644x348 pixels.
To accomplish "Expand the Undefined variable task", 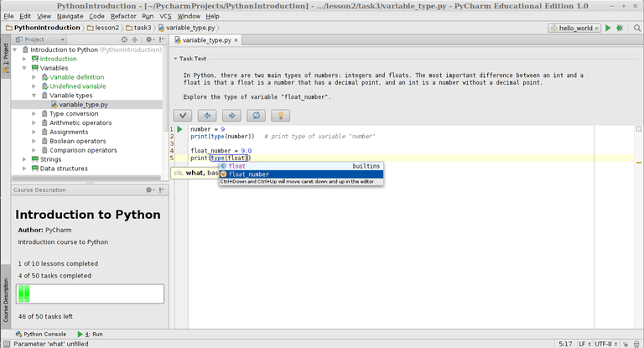I will 34,86.
